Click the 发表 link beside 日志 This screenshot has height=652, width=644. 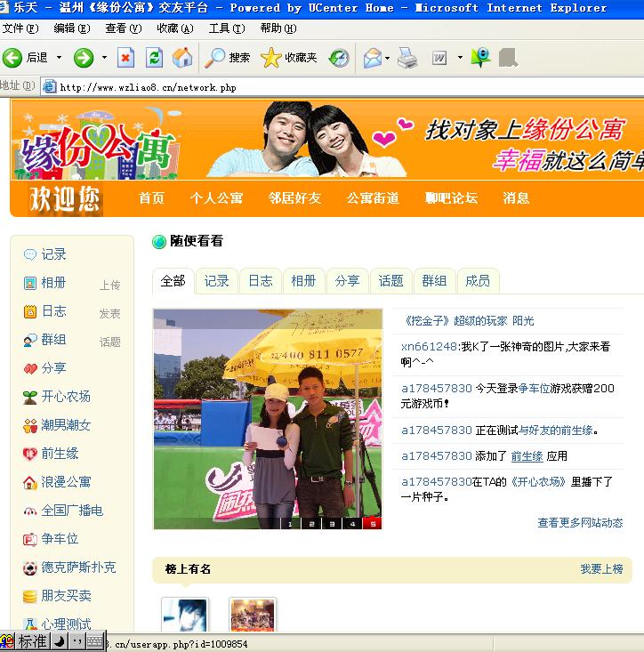pyautogui.click(x=109, y=313)
